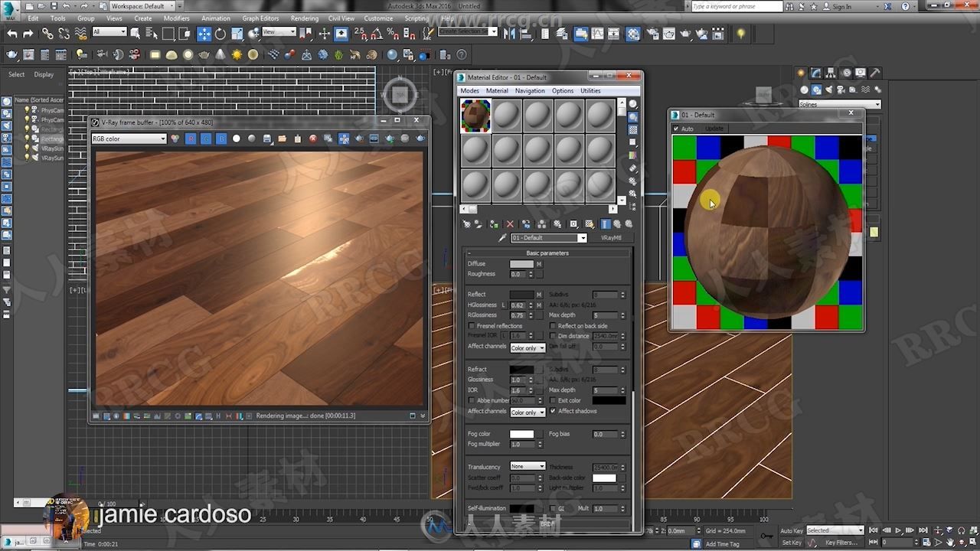Click Auto Key button

pyautogui.click(x=792, y=530)
